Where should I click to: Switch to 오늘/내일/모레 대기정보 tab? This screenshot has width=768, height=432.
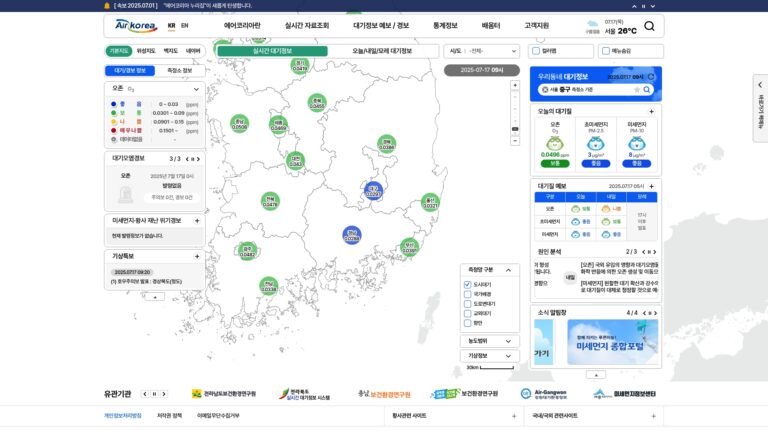point(382,51)
